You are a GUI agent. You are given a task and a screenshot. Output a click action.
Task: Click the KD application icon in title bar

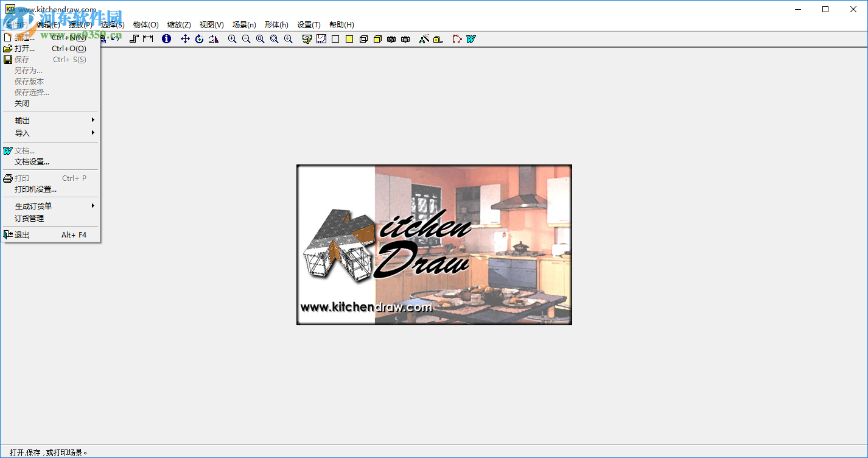coord(10,9)
